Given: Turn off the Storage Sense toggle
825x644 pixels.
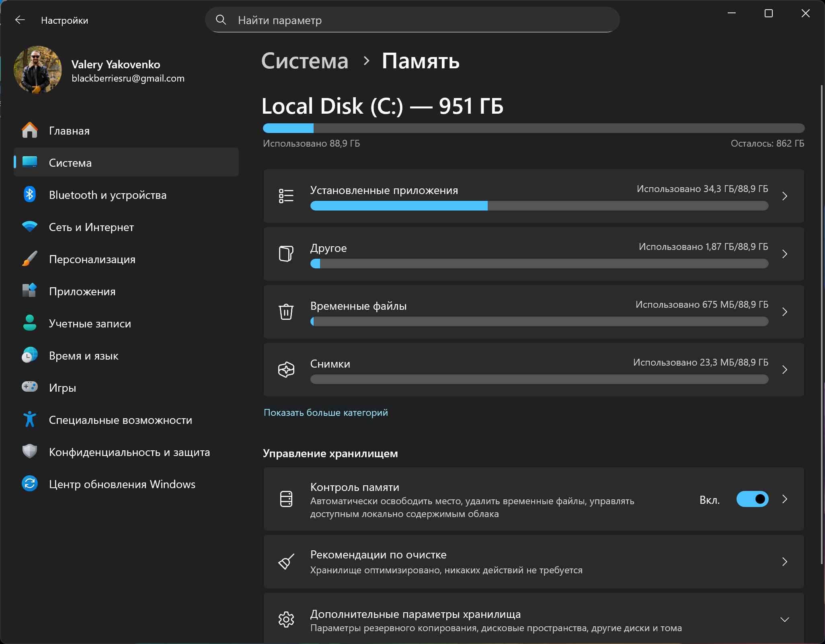Looking at the screenshot, I should (752, 499).
